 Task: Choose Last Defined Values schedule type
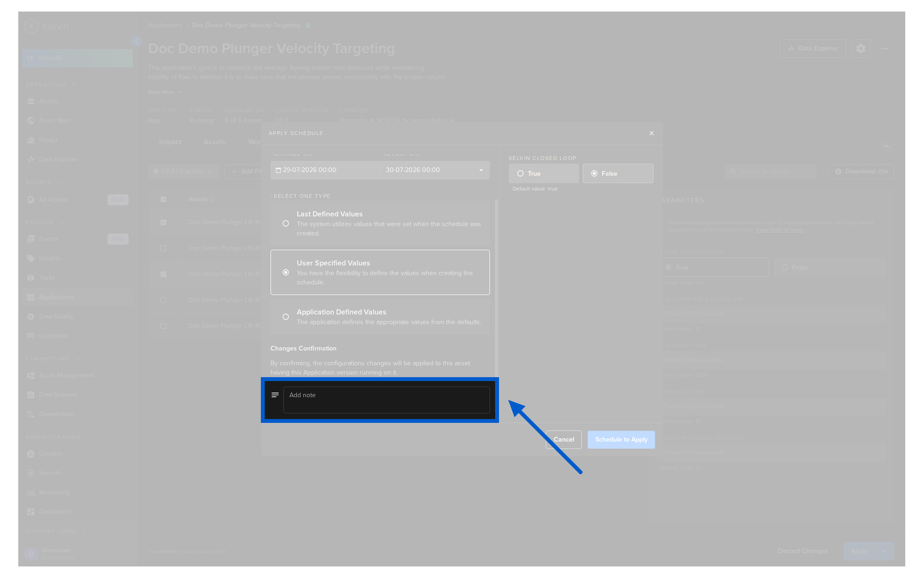380,223
